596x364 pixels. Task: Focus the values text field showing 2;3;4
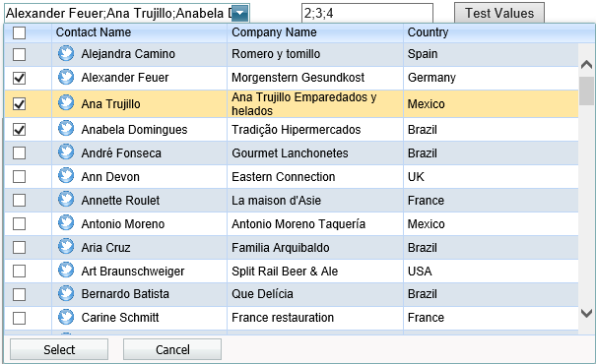(x=367, y=14)
